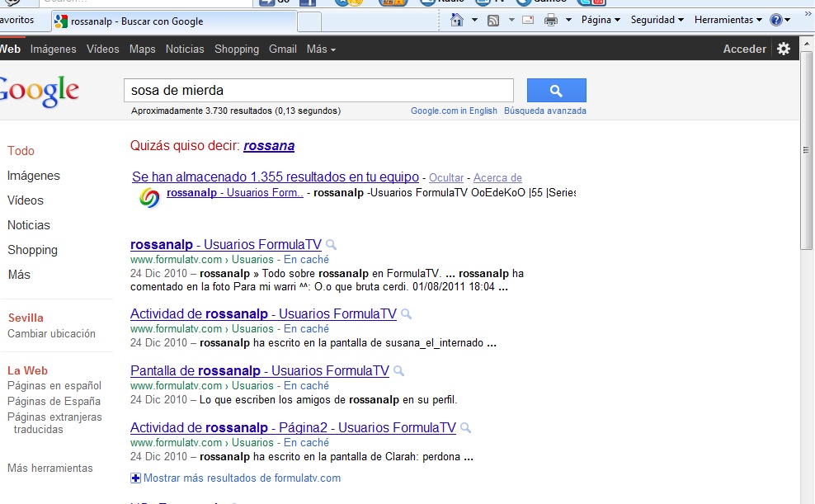
Task: Open Google settings gear icon
Action: click(x=783, y=49)
